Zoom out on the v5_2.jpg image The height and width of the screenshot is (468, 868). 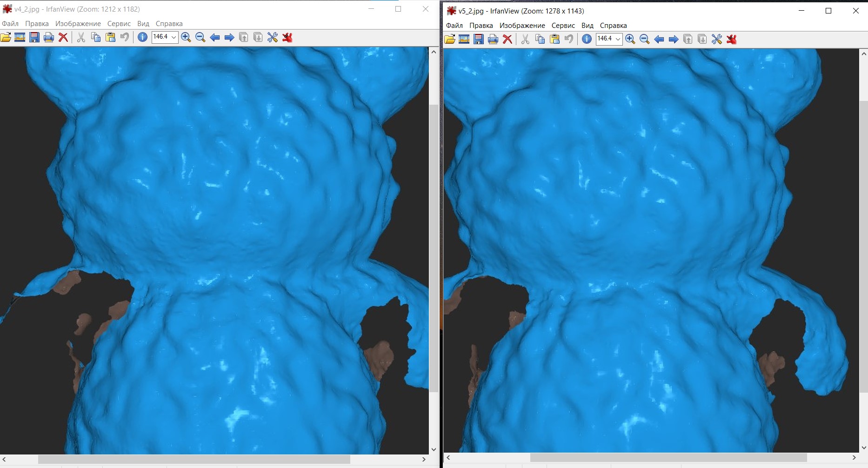pos(645,39)
